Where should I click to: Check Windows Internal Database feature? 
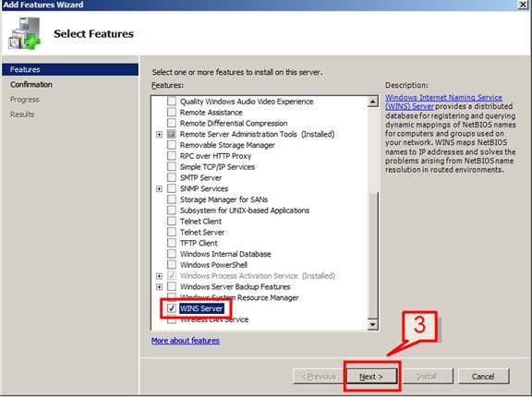point(172,254)
